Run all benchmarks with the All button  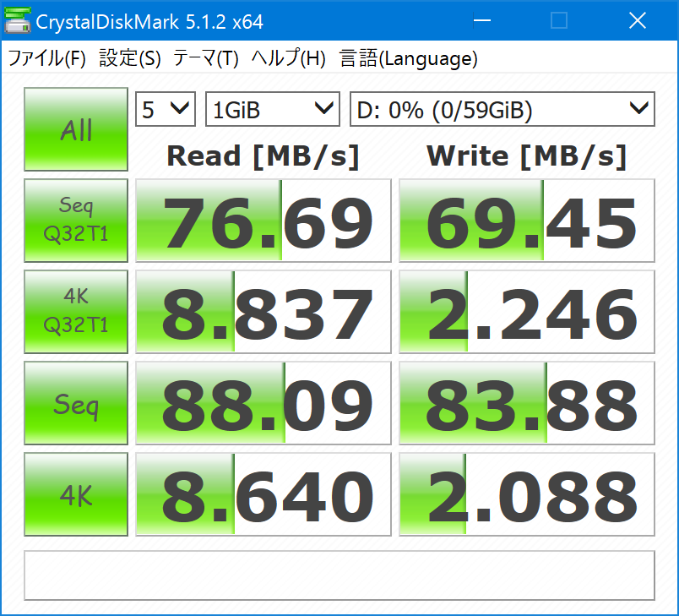click(x=76, y=129)
